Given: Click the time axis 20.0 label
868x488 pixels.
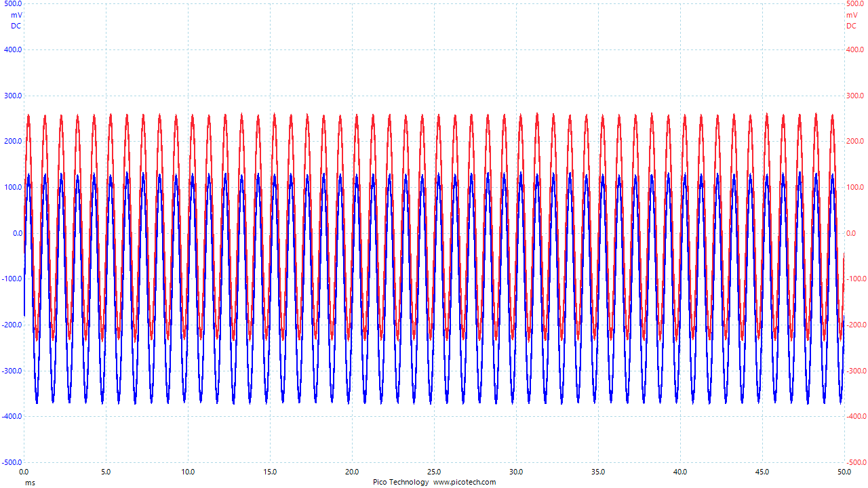Looking at the screenshot, I should (x=352, y=472).
